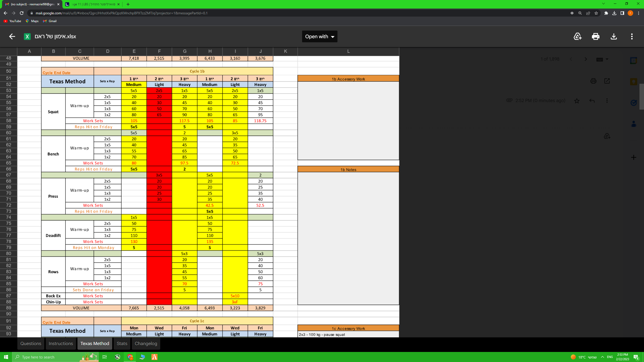This screenshot has width=644, height=362.
Task: Get add-ons plus icon
Action: [634, 158]
